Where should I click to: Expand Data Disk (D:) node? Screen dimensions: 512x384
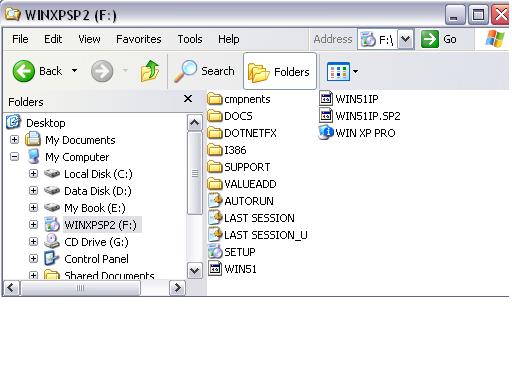click(33, 190)
